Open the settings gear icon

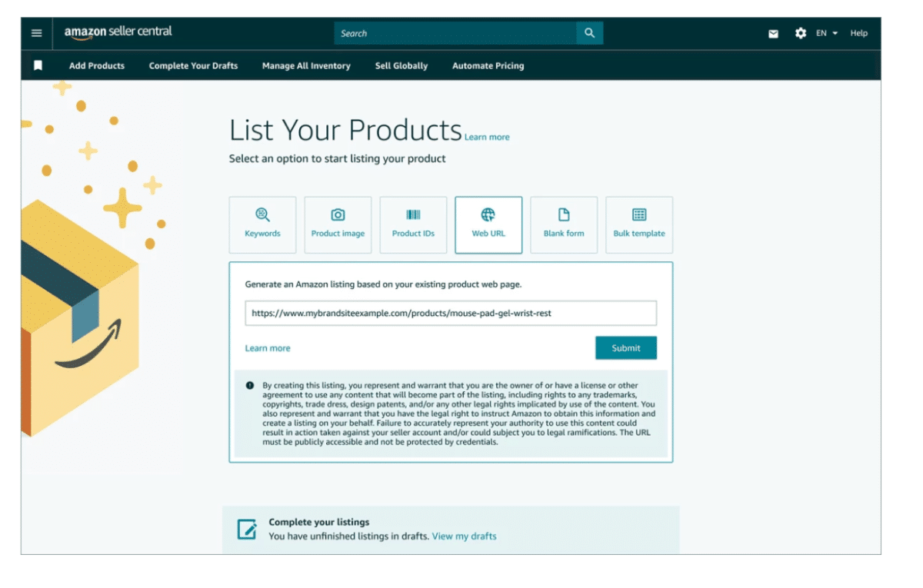pyautogui.click(x=800, y=33)
